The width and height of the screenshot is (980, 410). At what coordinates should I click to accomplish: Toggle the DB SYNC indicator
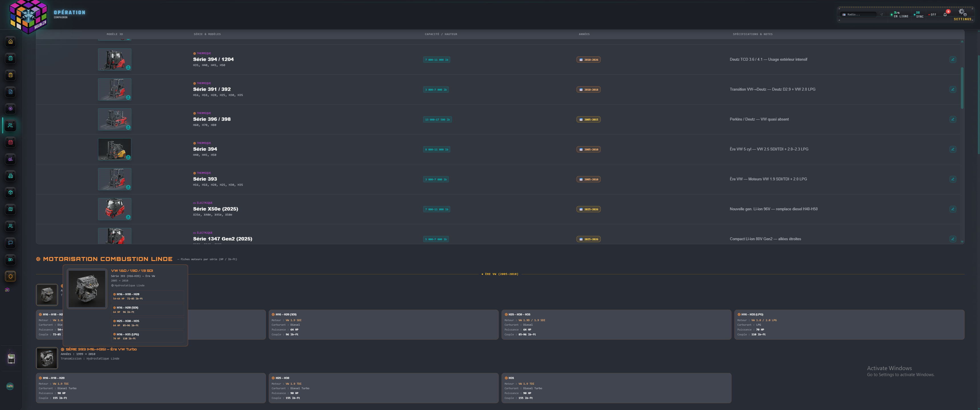919,15
